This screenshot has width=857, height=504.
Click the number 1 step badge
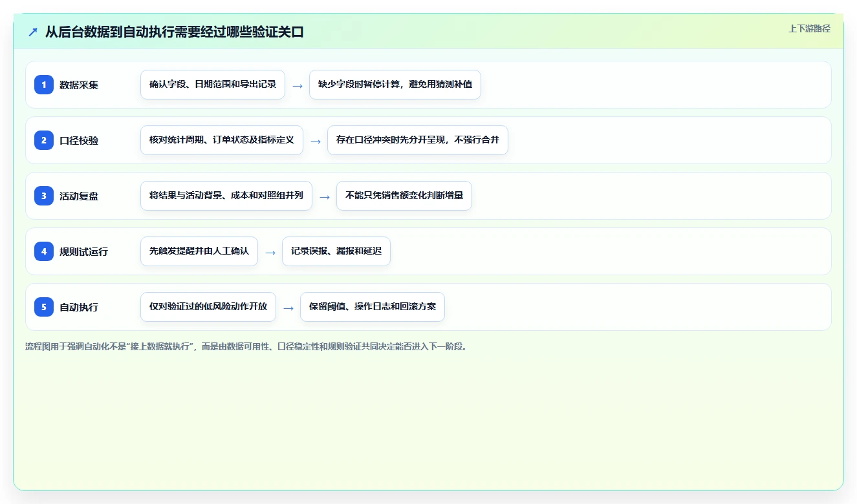(x=44, y=84)
